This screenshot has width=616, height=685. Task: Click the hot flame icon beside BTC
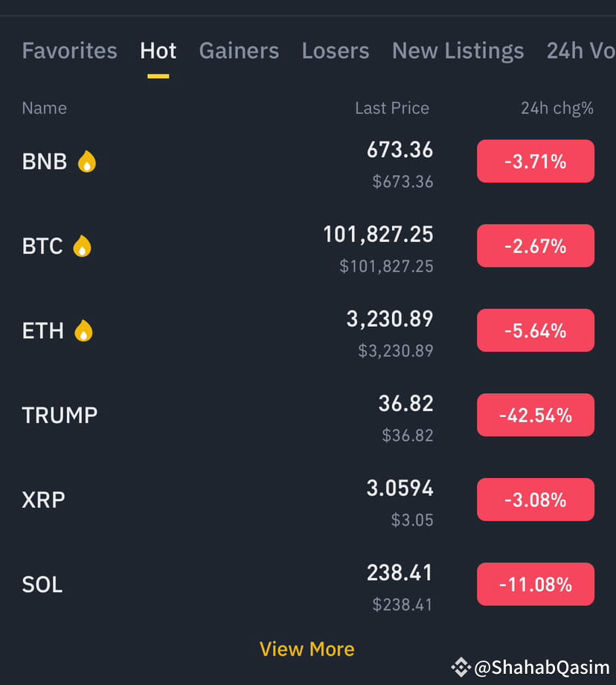(82, 246)
